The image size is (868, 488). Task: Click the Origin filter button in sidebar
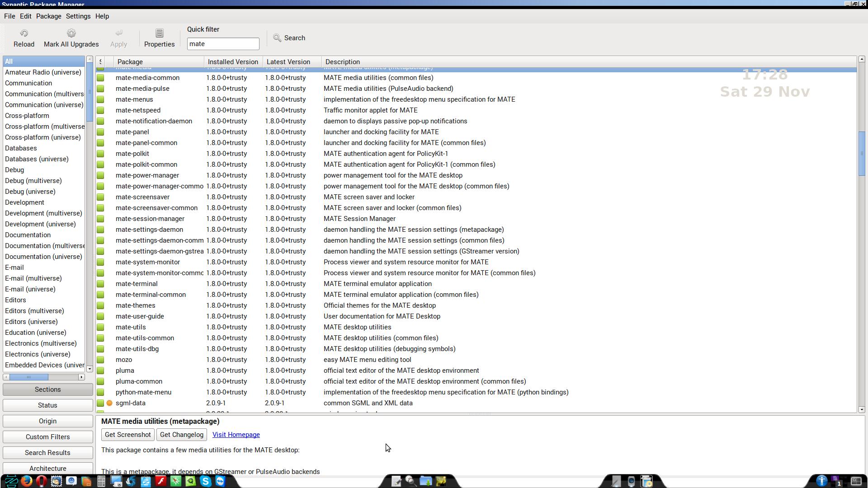47,421
